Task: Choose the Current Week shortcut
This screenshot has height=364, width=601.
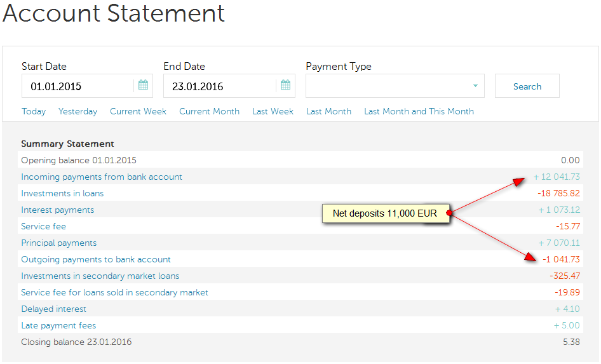Action: point(138,112)
